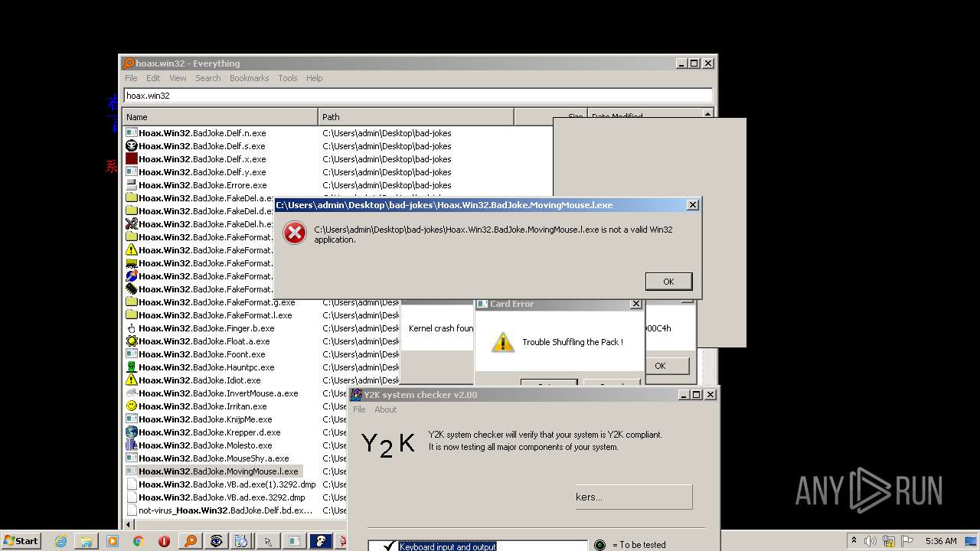Sort results by the Name column header

coord(220,117)
